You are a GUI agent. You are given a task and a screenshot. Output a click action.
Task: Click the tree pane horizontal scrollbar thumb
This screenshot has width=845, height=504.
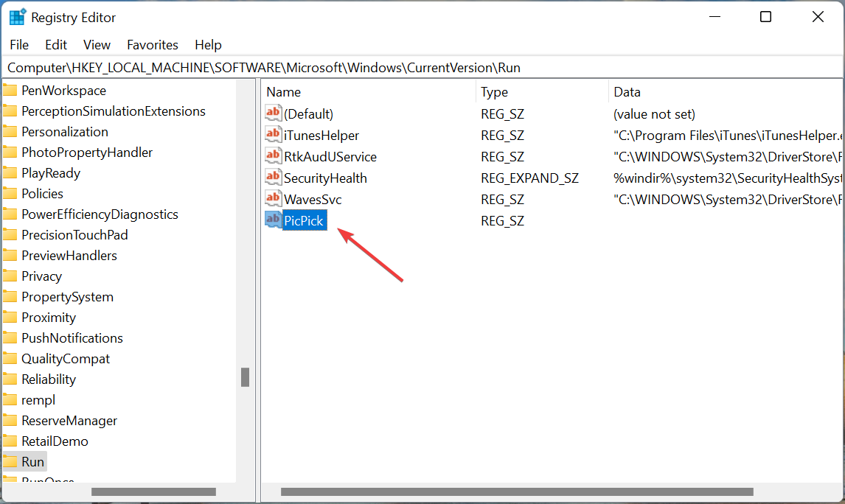click(x=153, y=491)
